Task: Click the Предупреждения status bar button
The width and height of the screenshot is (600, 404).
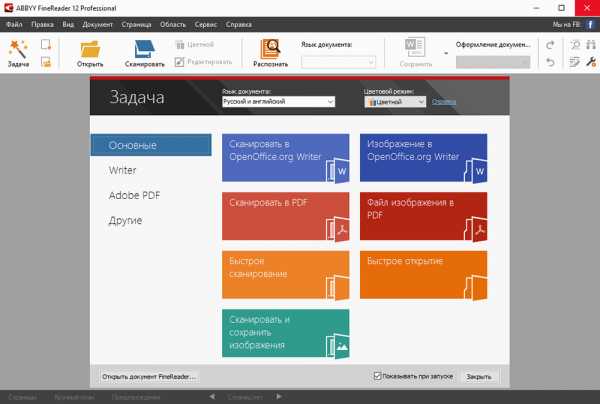Action: pyautogui.click(x=136, y=397)
